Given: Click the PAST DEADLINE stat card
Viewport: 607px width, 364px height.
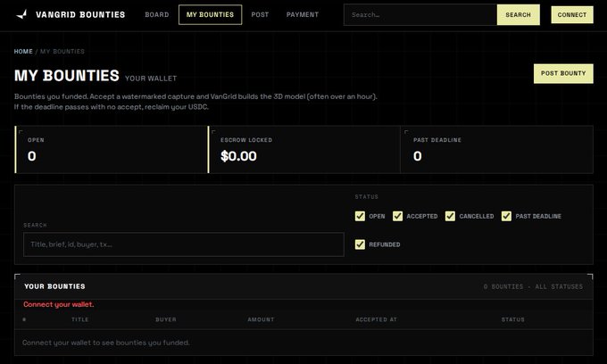Looking at the screenshot, I should [x=496, y=149].
